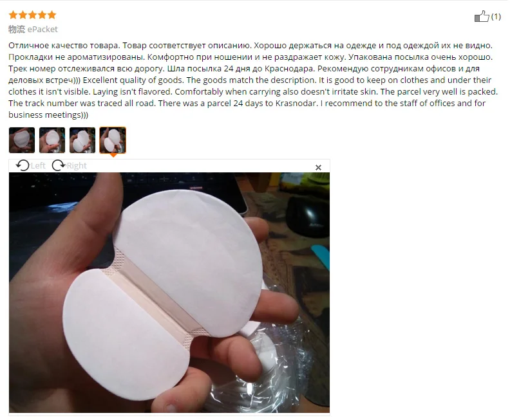Click the enlarged sweat pad photo

tap(169, 293)
